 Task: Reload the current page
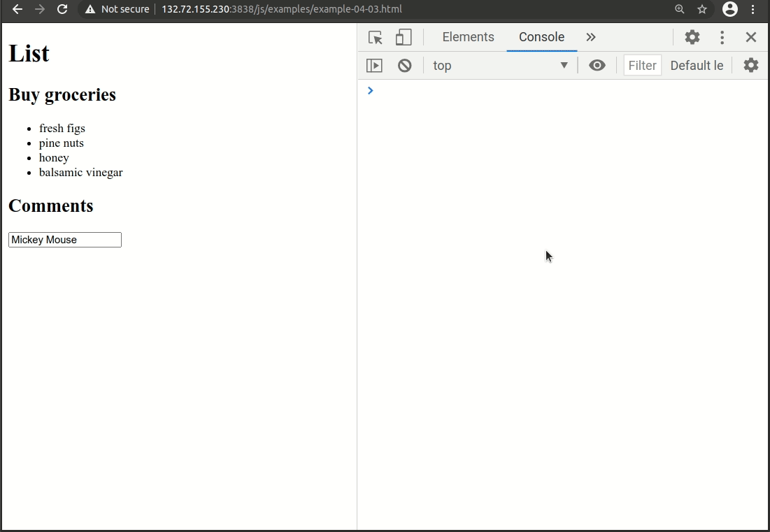(x=63, y=10)
